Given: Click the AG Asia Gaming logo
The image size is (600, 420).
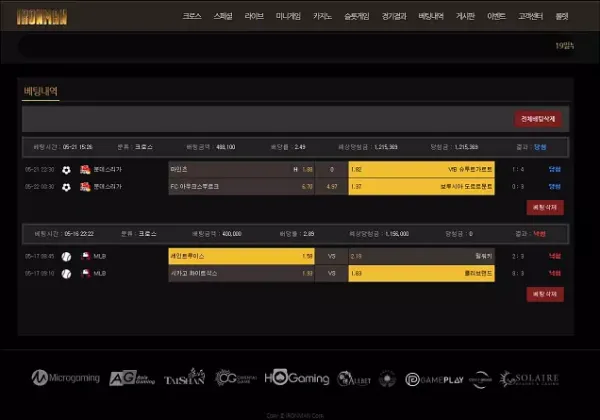Looking at the screenshot, I should coord(132,378).
